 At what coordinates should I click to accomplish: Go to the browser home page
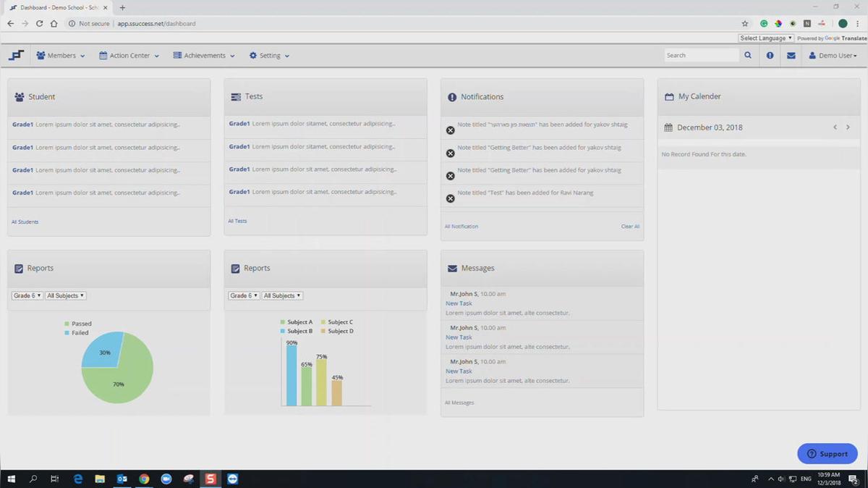(x=54, y=23)
